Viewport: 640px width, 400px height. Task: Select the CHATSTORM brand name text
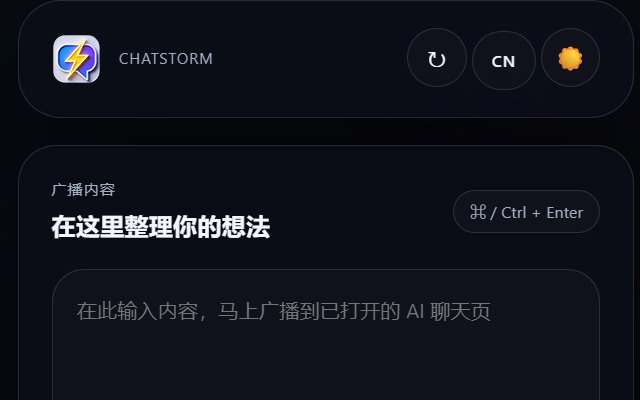[166, 59]
